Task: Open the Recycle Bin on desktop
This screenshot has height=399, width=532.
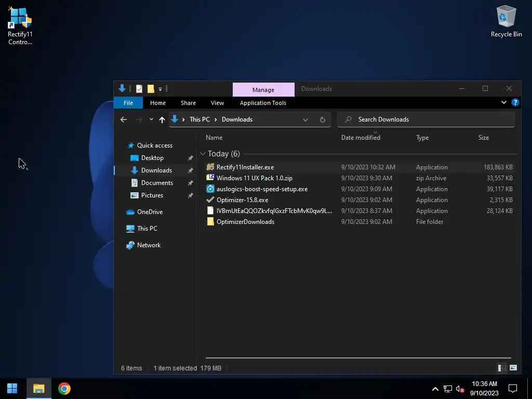Action: coord(506,21)
